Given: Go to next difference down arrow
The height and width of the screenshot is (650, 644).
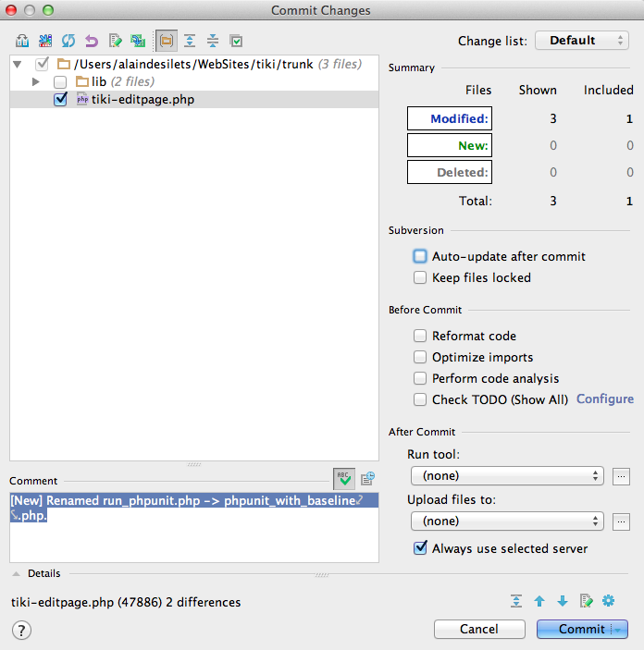Looking at the screenshot, I should tap(563, 601).
